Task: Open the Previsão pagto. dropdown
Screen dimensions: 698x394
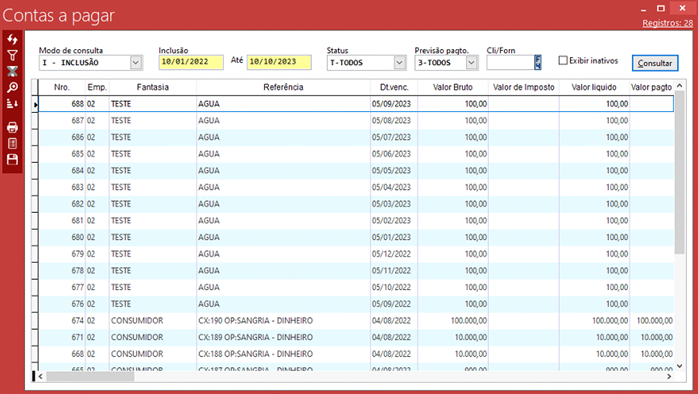Action: (471, 63)
